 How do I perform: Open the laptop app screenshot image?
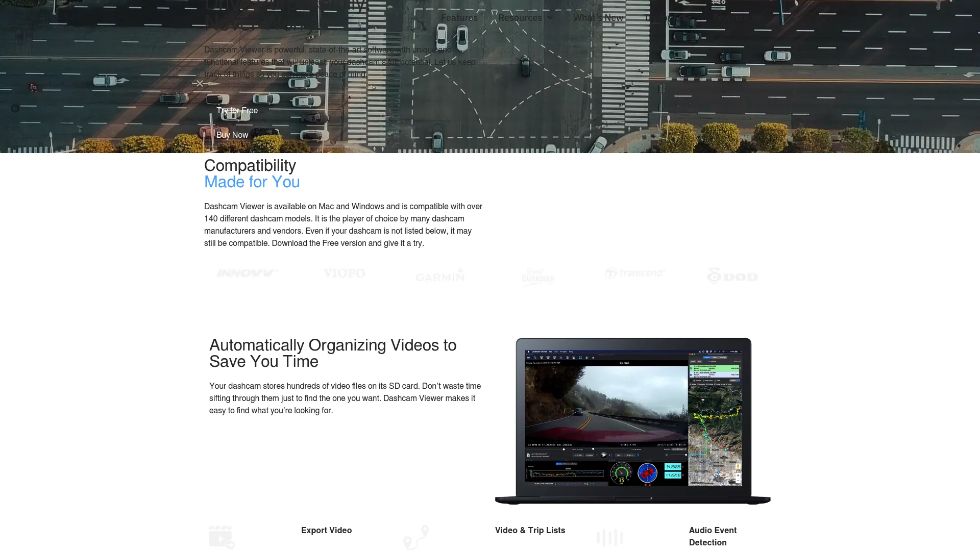[633, 421]
